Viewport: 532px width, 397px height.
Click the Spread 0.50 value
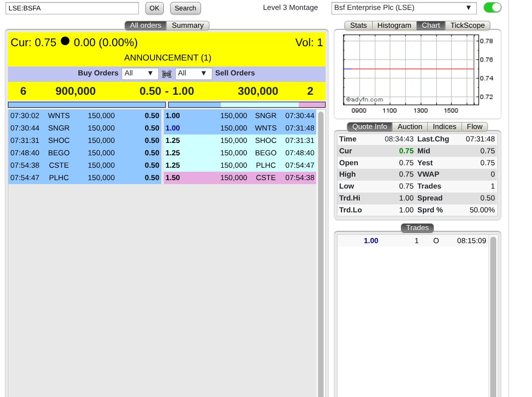pyautogui.click(x=487, y=198)
